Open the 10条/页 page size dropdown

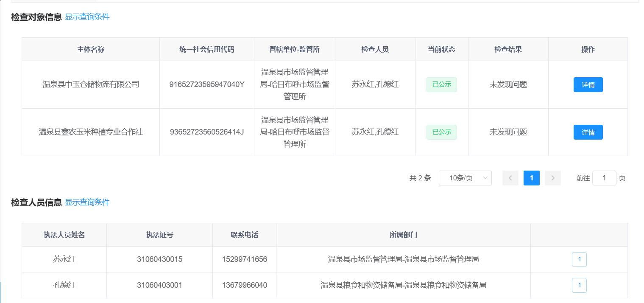click(465, 178)
